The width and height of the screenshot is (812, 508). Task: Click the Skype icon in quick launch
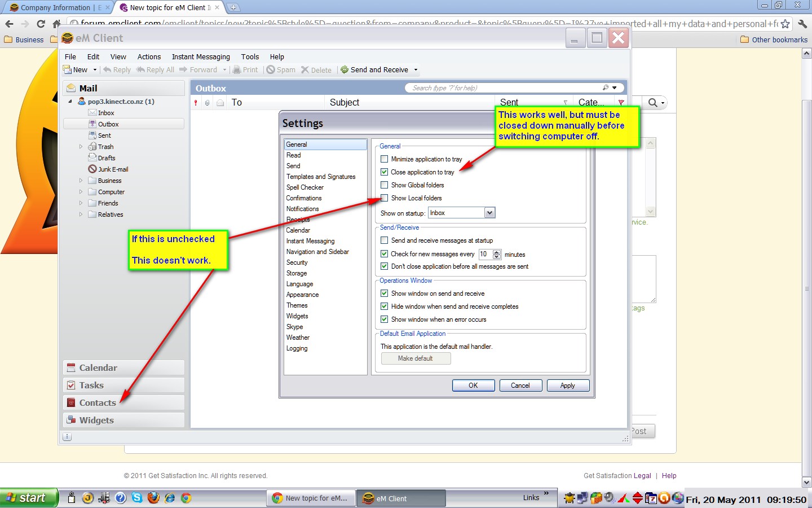pos(137,497)
